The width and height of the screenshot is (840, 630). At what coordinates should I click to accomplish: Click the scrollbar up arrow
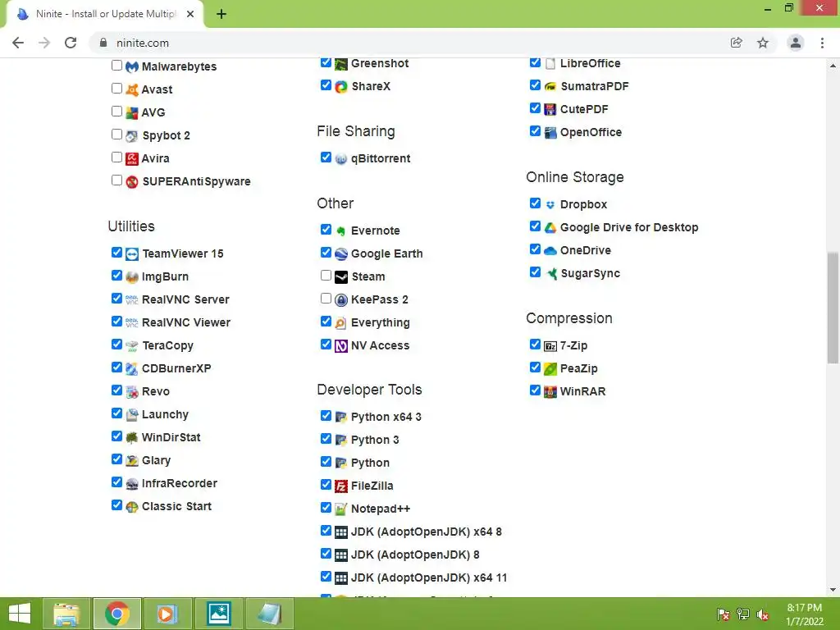(x=833, y=66)
